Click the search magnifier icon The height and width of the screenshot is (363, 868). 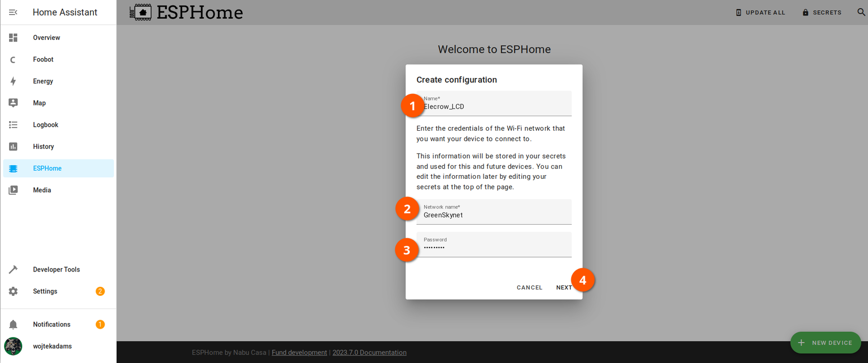(x=861, y=12)
